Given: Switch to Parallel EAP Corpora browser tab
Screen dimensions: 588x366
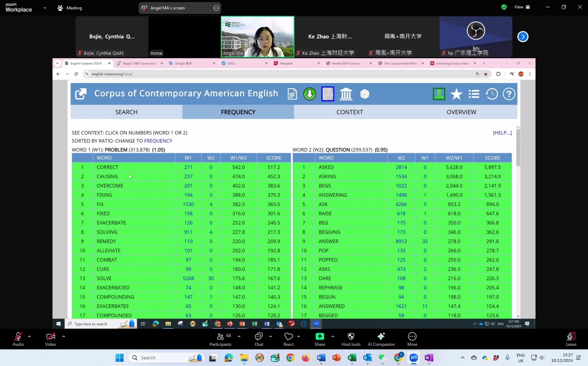Looking at the screenshot, I should 349,63.
